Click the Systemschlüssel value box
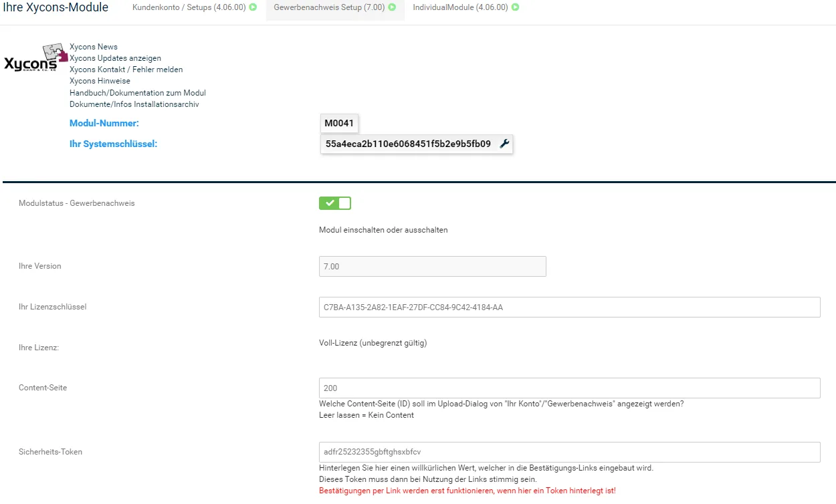Image resolution: width=836 pixels, height=504 pixels. (x=417, y=144)
